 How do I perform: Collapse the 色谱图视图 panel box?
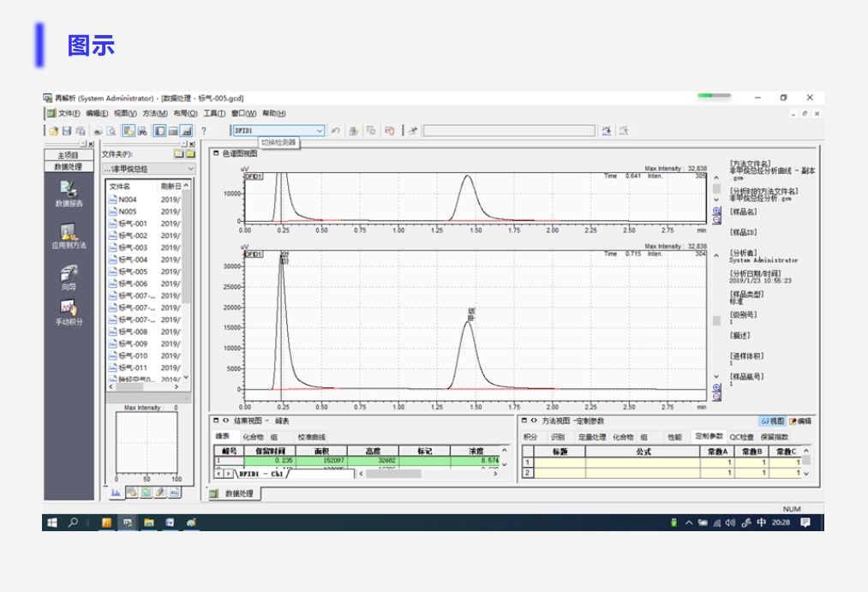point(216,153)
